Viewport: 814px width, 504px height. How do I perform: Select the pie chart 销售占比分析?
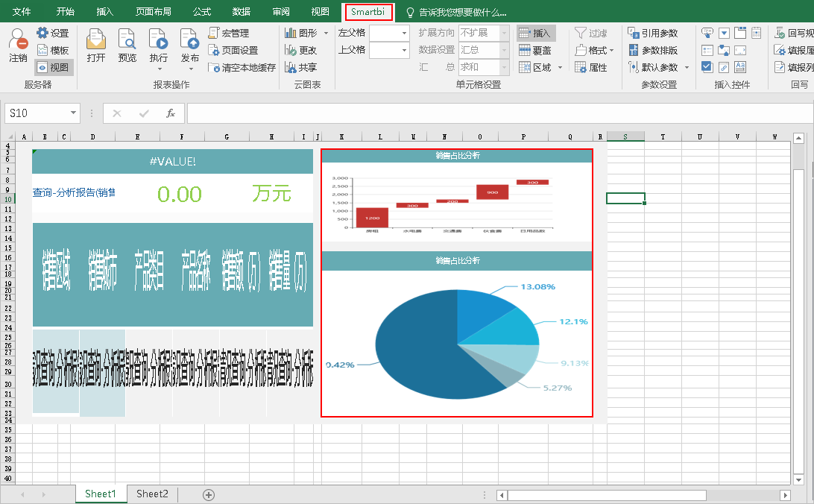(x=457, y=342)
